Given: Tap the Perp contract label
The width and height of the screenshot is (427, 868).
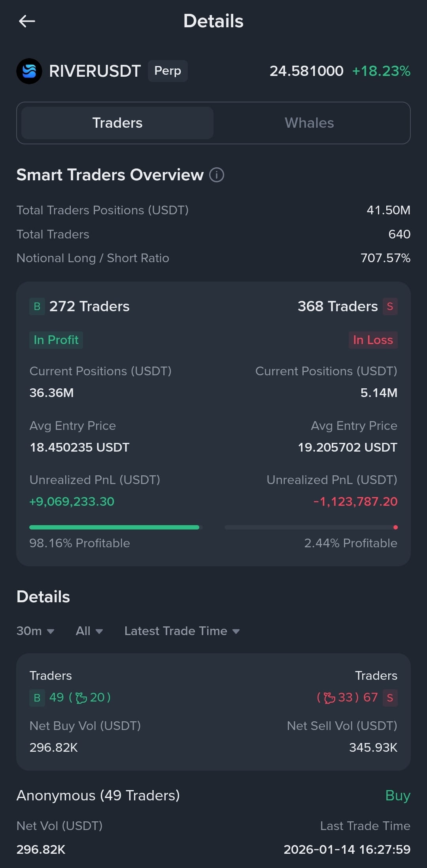Looking at the screenshot, I should pos(168,71).
